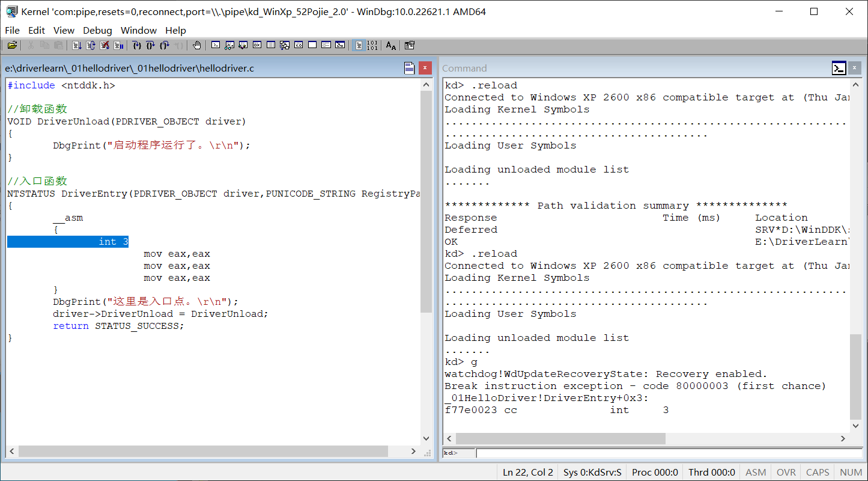Close the hellodriver.c source window

pyautogui.click(x=425, y=68)
